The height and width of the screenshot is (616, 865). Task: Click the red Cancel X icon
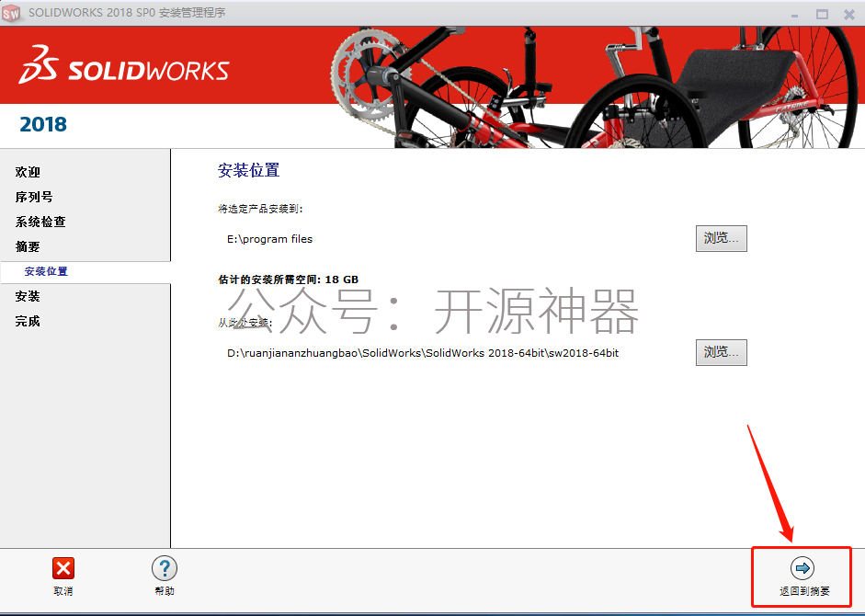[x=63, y=568]
